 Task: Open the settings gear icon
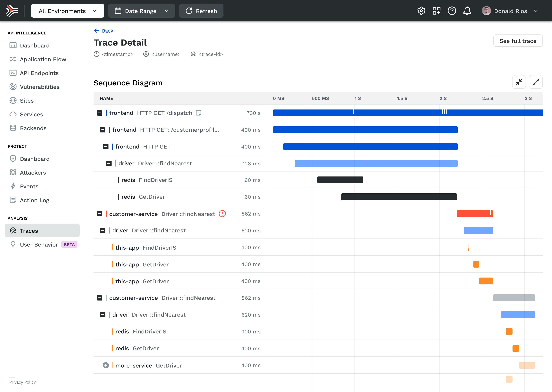click(421, 11)
